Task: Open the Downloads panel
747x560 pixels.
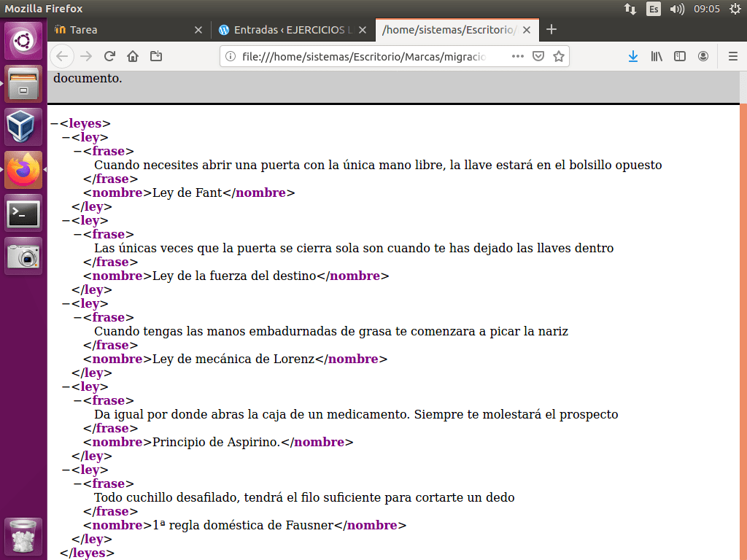Action: click(633, 56)
